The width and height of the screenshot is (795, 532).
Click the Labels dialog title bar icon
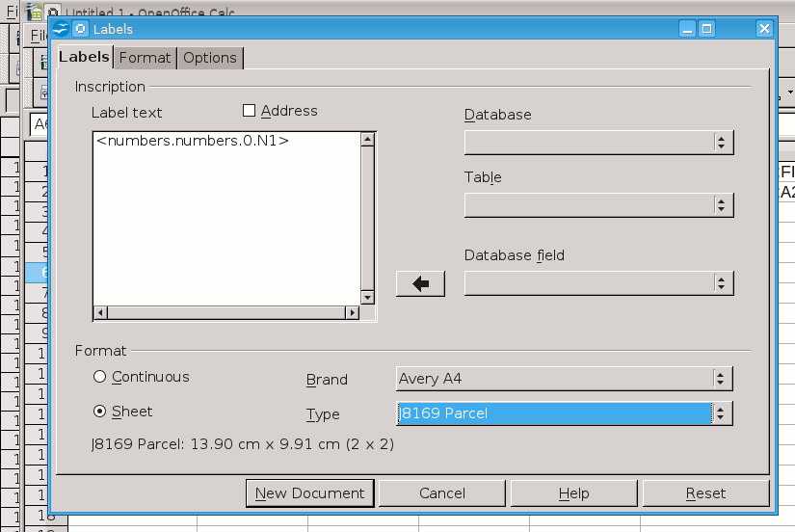pyautogui.click(x=62, y=29)
